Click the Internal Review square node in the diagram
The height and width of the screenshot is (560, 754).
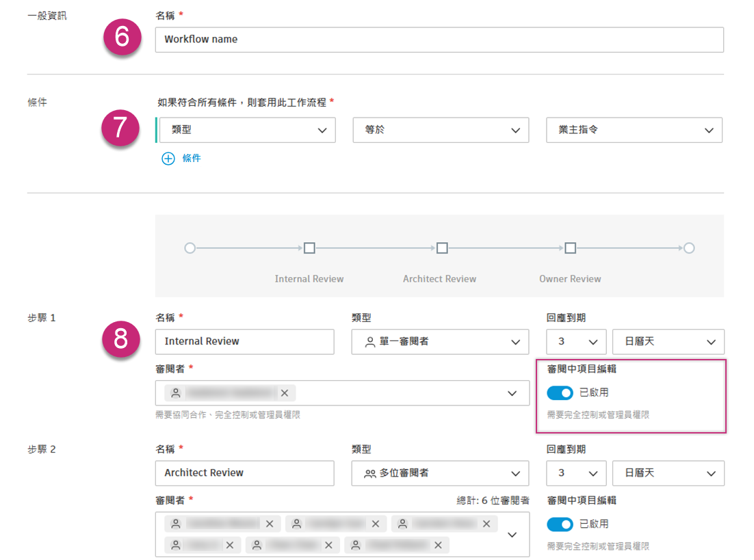click(309, 248)
